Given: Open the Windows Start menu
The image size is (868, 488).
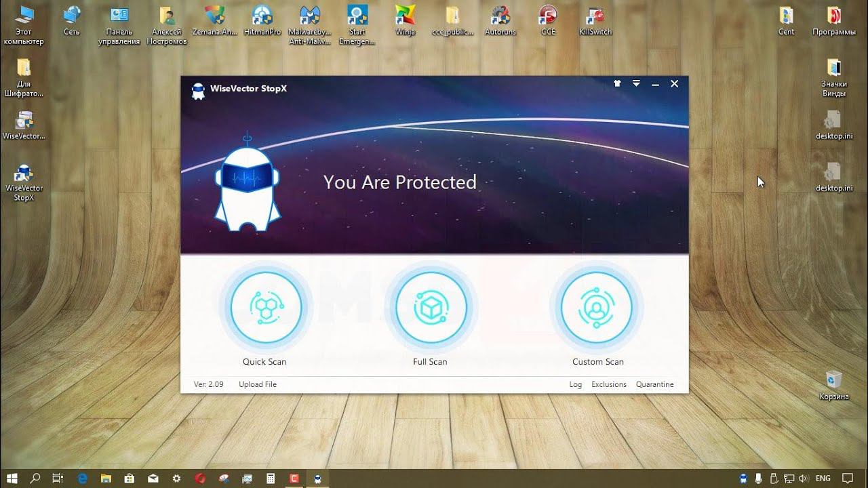Looking at the screenshot, I should point(12,479).
